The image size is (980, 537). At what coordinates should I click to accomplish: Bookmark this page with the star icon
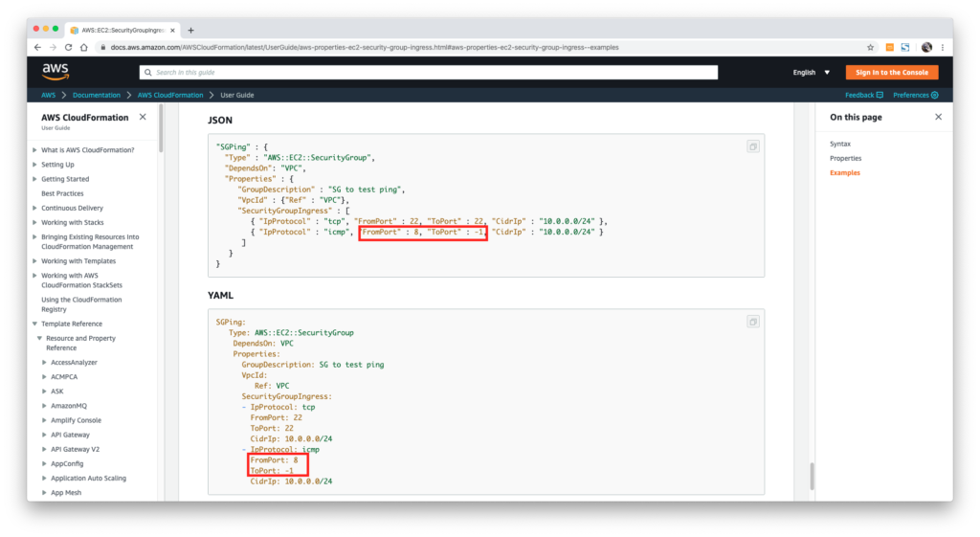[x=870, y=47]
